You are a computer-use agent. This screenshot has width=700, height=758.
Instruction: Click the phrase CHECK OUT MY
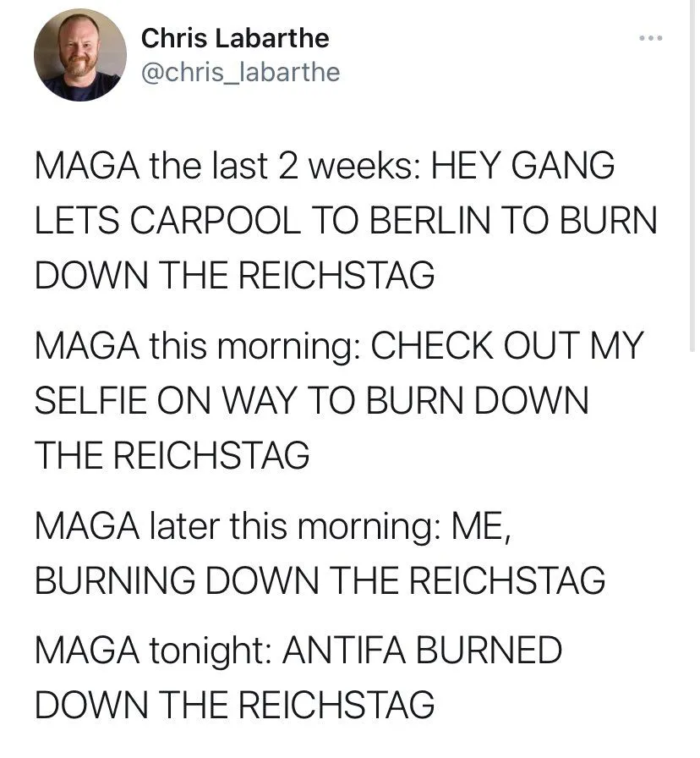[x=507, y=346]
